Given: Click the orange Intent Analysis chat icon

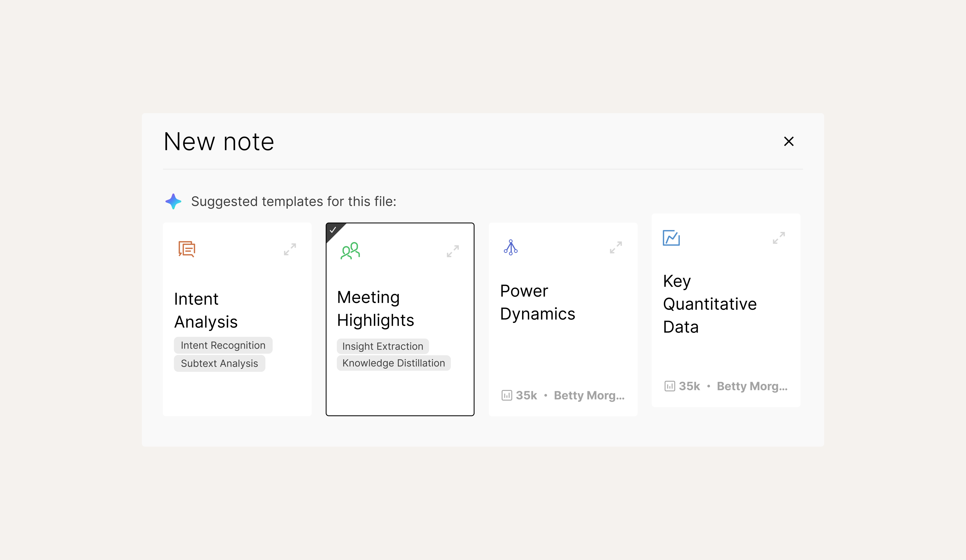Looking at the screenshot, I should (x=187, y=249).
